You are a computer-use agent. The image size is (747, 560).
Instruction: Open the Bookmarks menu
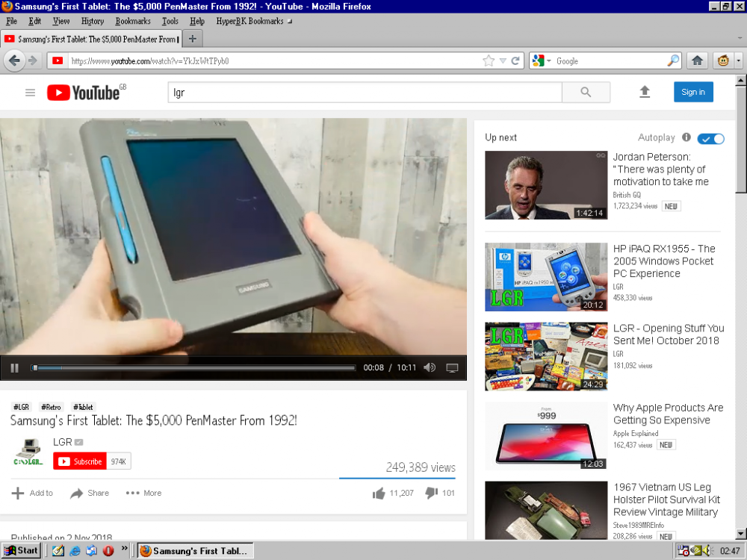tap(133, 21)
